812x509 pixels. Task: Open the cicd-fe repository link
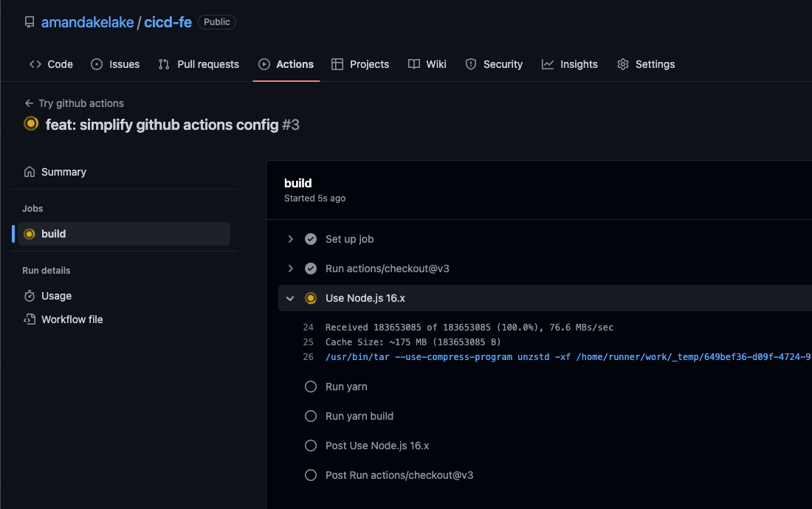[x=168, y=22]
